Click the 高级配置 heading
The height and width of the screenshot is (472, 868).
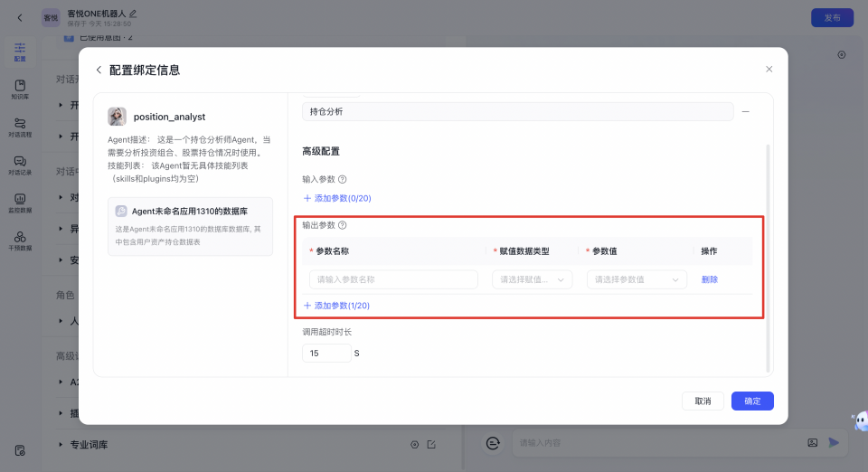coord(321,151)
